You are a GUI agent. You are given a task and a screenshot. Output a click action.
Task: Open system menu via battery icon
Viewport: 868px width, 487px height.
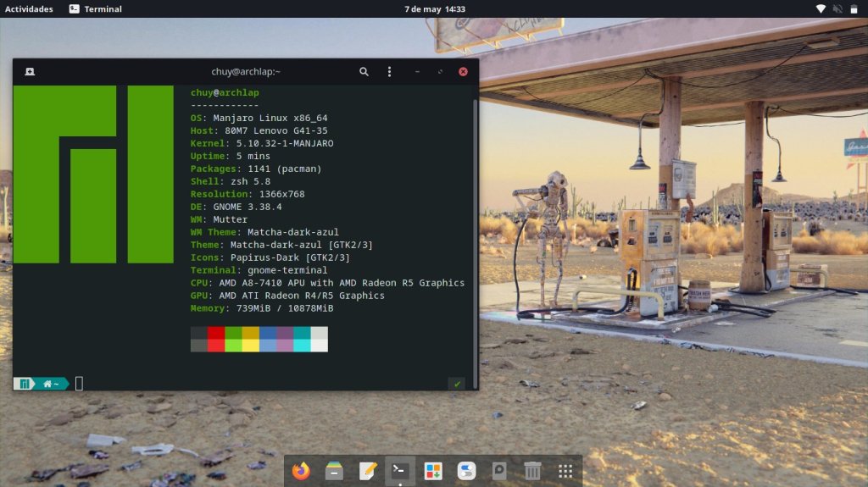tap(854, 9)
